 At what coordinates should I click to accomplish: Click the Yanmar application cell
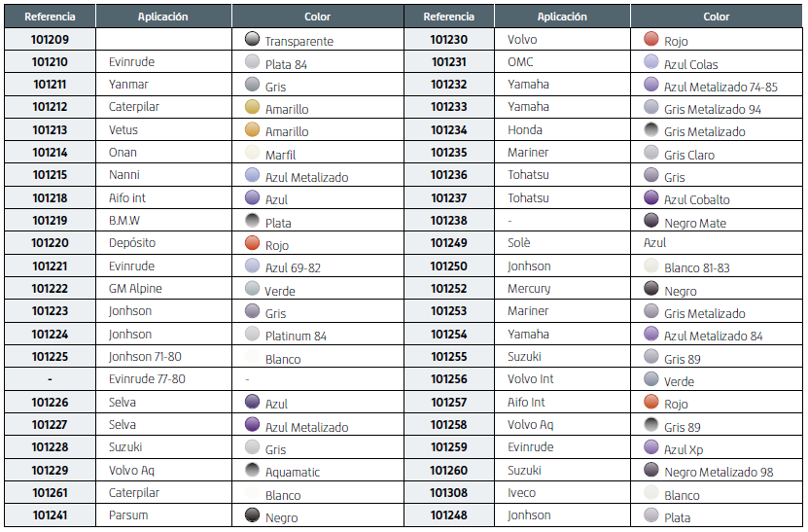[128, 85]
